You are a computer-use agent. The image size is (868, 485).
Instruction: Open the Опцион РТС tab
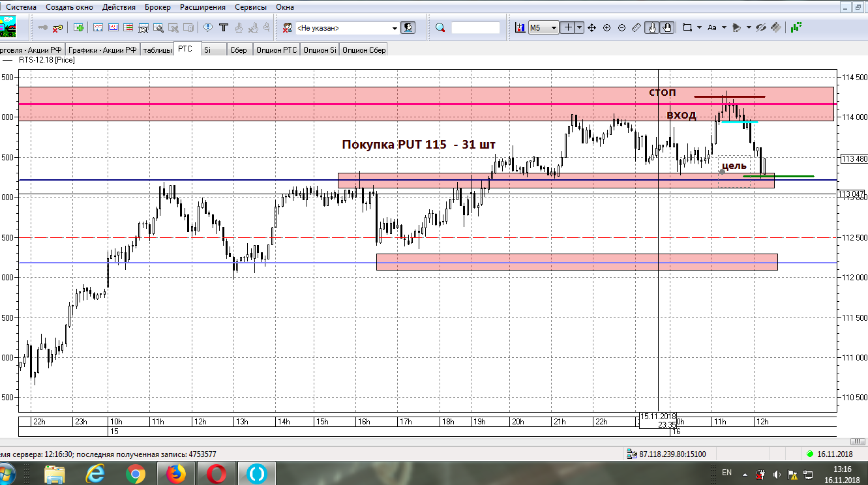click(277, 50)
